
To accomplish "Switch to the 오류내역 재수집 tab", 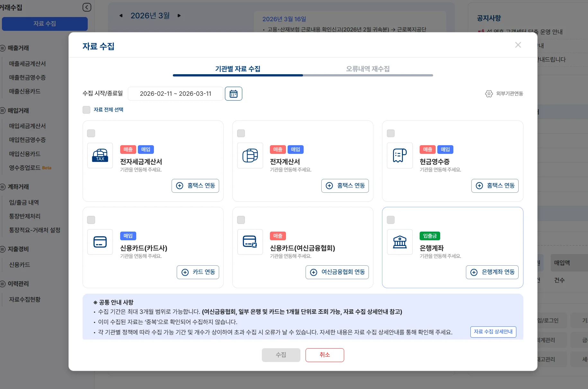I will coord(368,69).
